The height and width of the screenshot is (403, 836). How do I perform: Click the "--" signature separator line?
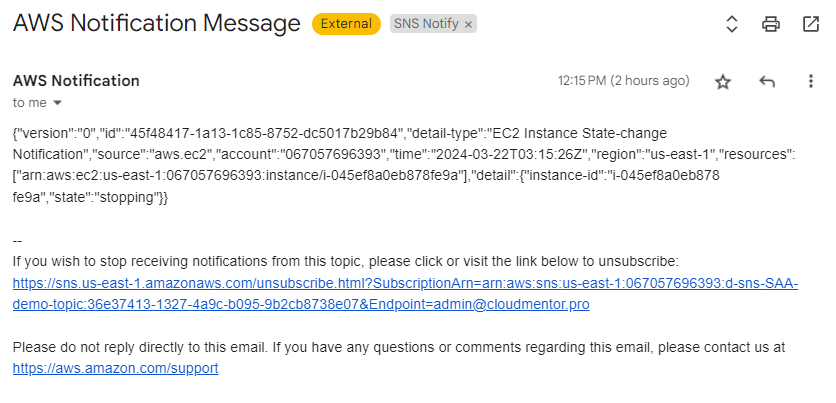pyautogui.click(x=17, y=242)
